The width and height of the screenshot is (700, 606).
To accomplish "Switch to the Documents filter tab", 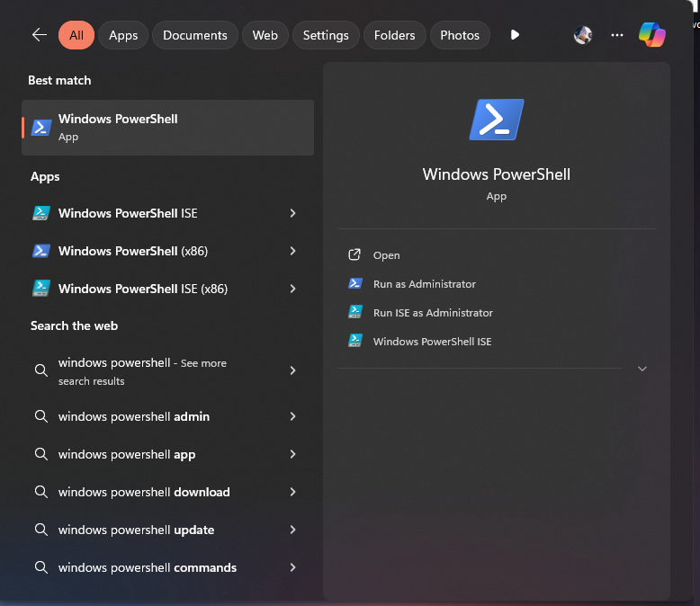I will point(195,35).
